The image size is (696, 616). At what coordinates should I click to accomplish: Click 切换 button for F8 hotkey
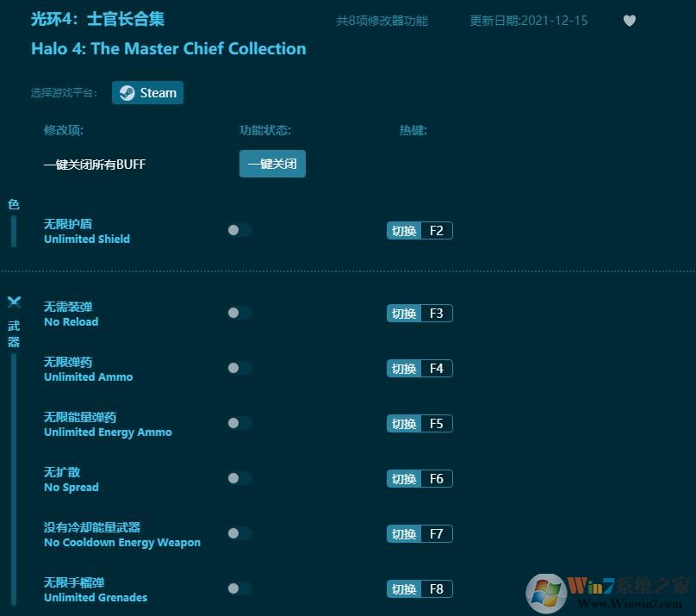click(x=403, y=589)
